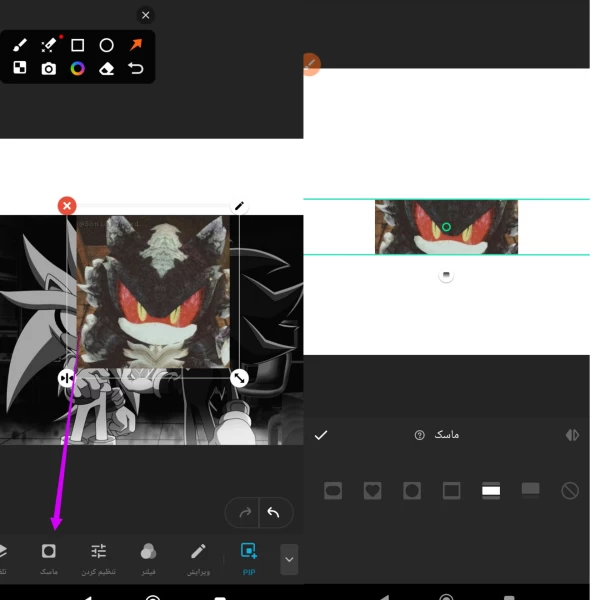Screen dimensions: 600x600
Task: Open the partially visible layers tool
Action: 3,559
